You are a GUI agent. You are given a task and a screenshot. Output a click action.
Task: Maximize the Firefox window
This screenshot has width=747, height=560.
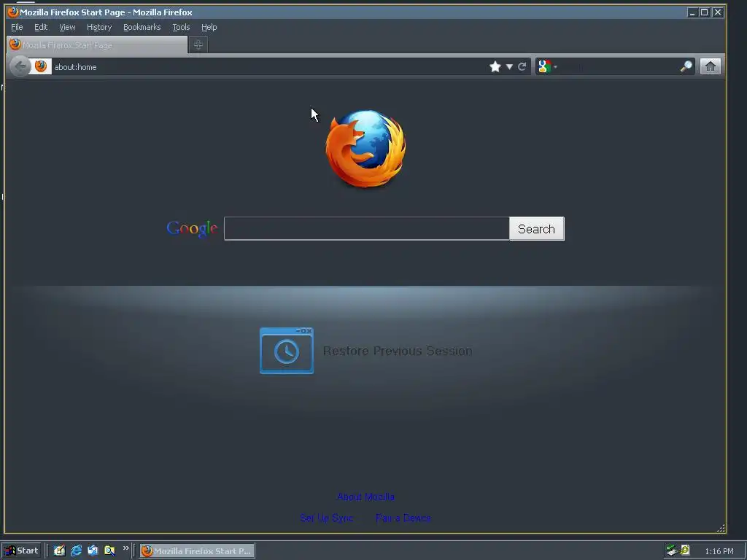(704, 12)
